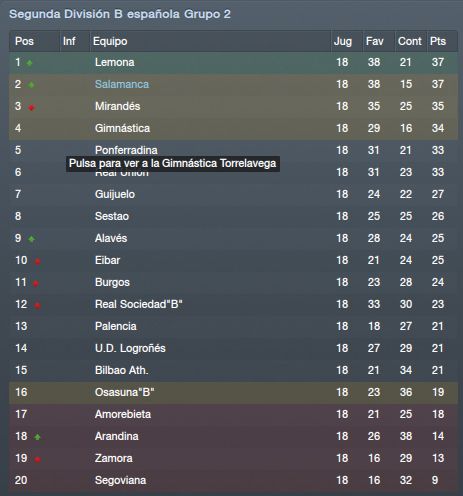This screenshot has width=463, height=496.
Task: Click the green up arrow next to Arandina
Action: pos(37,437)
